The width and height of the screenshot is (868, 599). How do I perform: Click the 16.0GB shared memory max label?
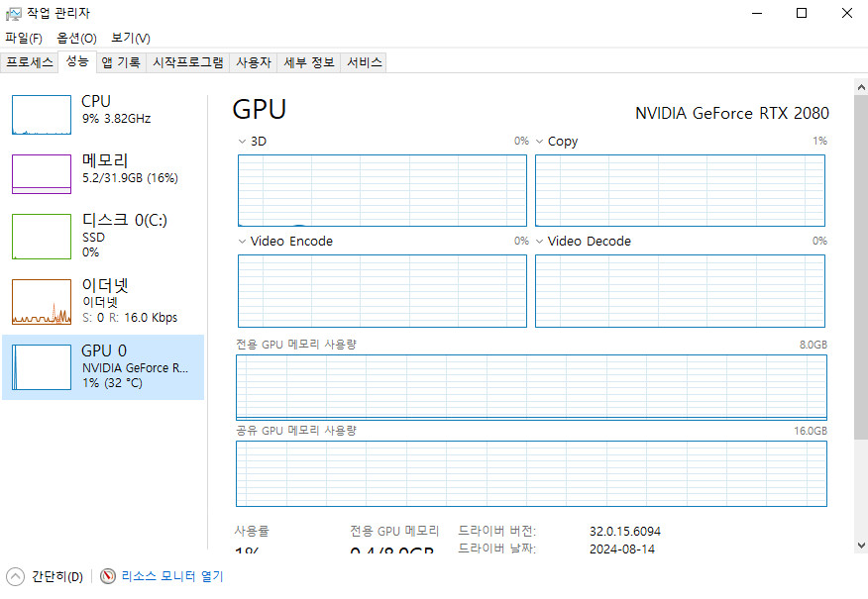pos(811,431)
